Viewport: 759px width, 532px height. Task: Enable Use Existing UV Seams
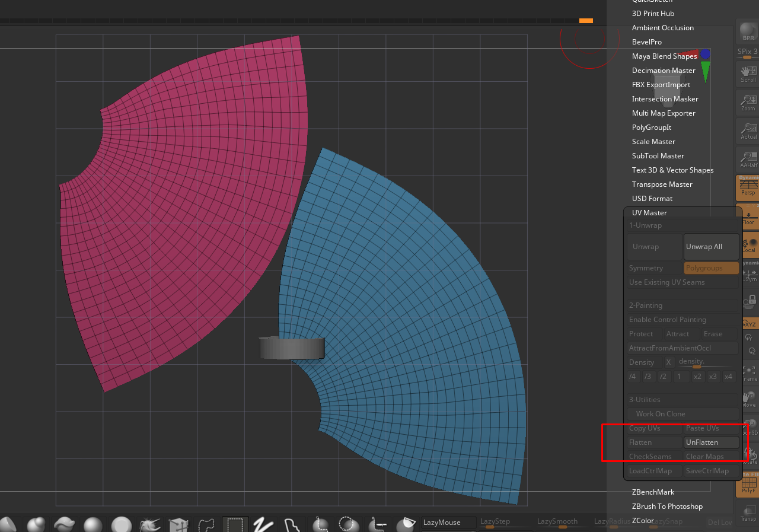coord(683,282)
